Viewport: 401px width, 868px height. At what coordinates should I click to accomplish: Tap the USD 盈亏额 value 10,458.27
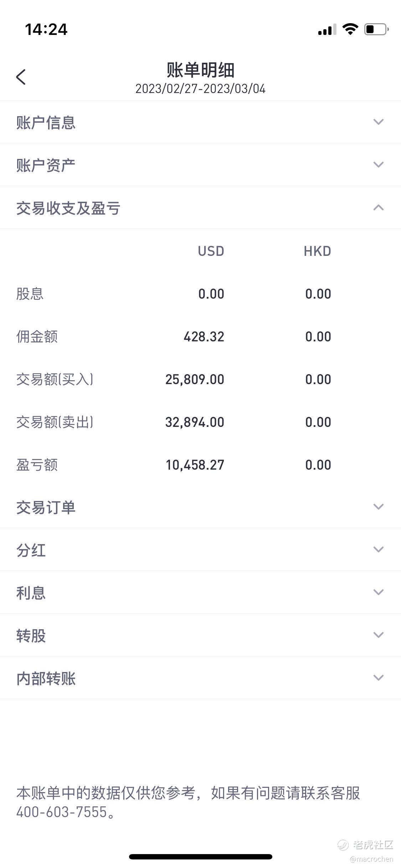click(x=195, y=465)
